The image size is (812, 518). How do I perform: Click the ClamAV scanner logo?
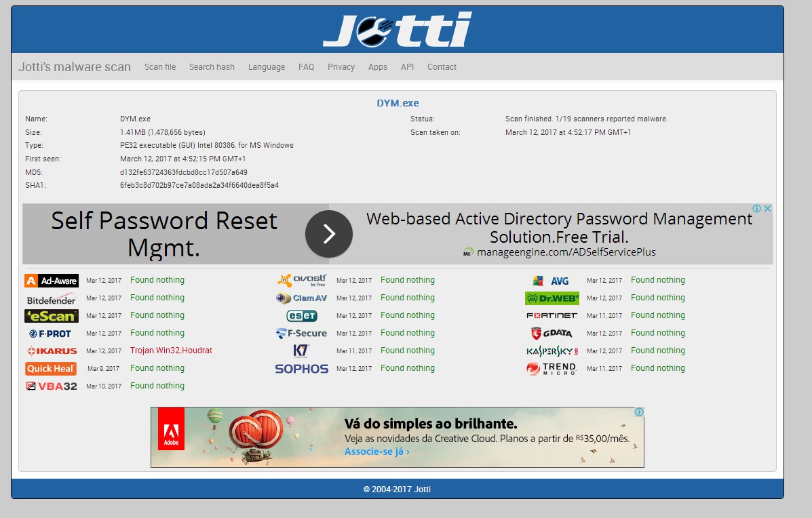coord(301,298)
